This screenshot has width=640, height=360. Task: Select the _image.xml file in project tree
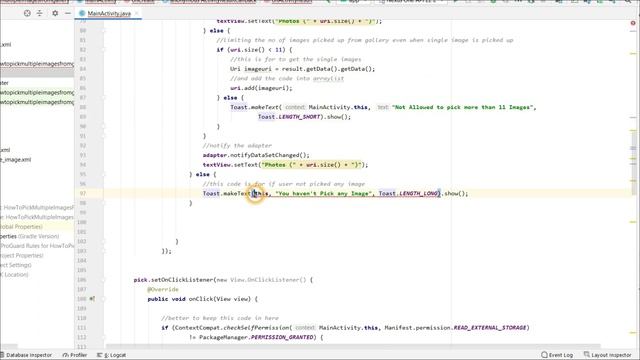tap(16, 160)
